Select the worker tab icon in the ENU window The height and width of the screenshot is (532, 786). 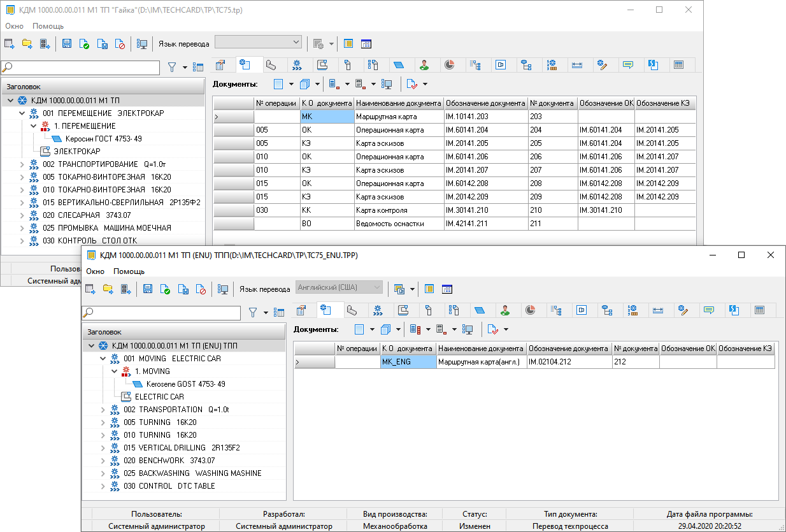505,310
